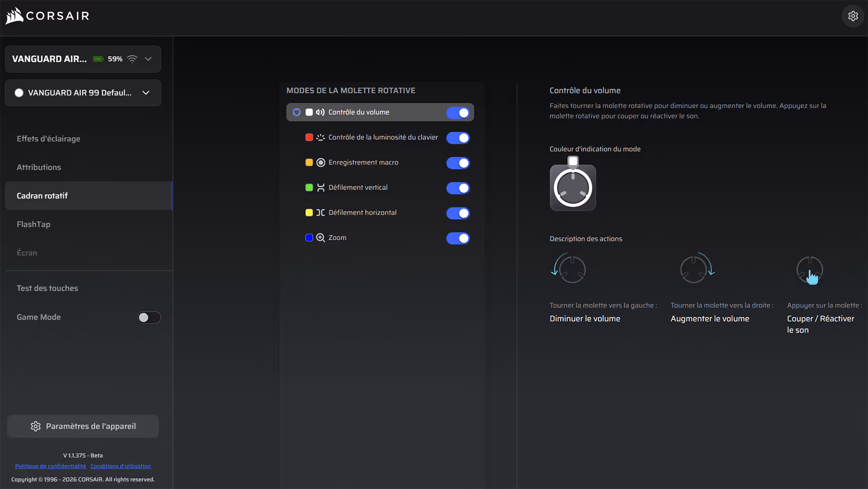Click the white color swatch for Contrôle du volume
The height and width of the screenshot is (489, 868).
coord(309,112)
